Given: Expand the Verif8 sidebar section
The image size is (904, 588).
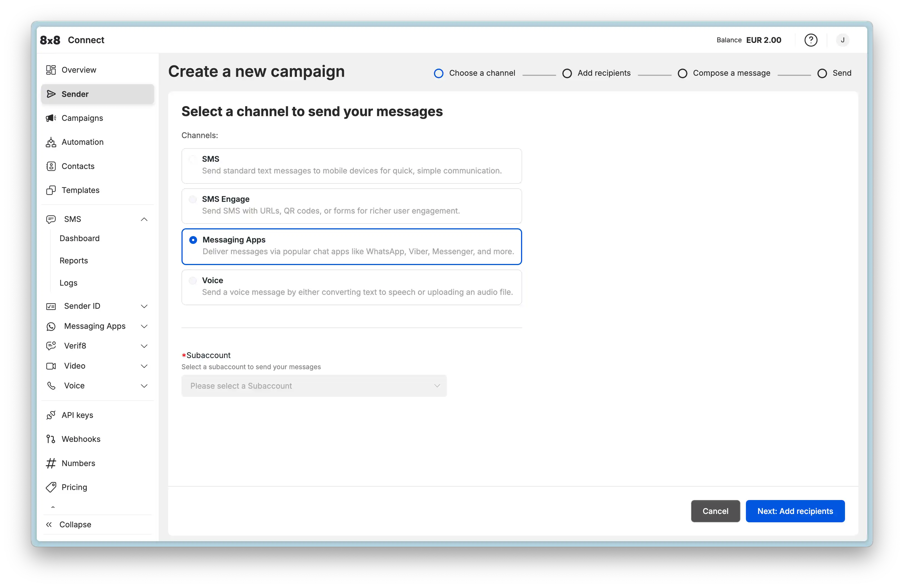Looking at the screenshot, I should coord(144,346).
